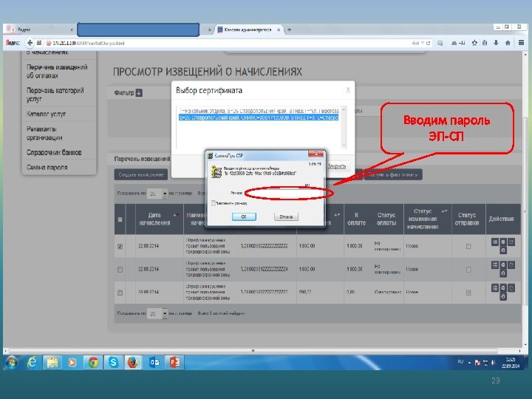
Task: Open a new browser tab
Action: [x=289, y=30]
